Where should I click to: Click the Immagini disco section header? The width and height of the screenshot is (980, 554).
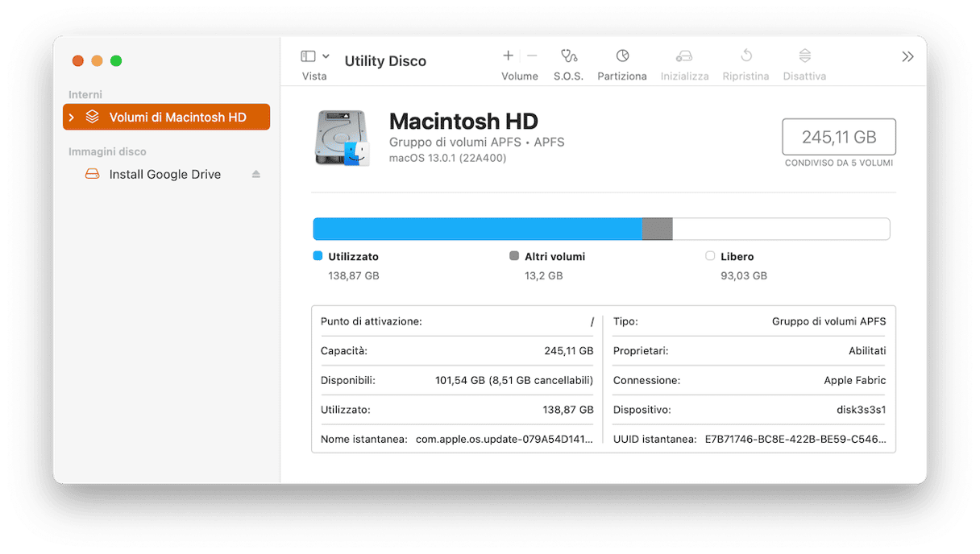tap(107, 151)
